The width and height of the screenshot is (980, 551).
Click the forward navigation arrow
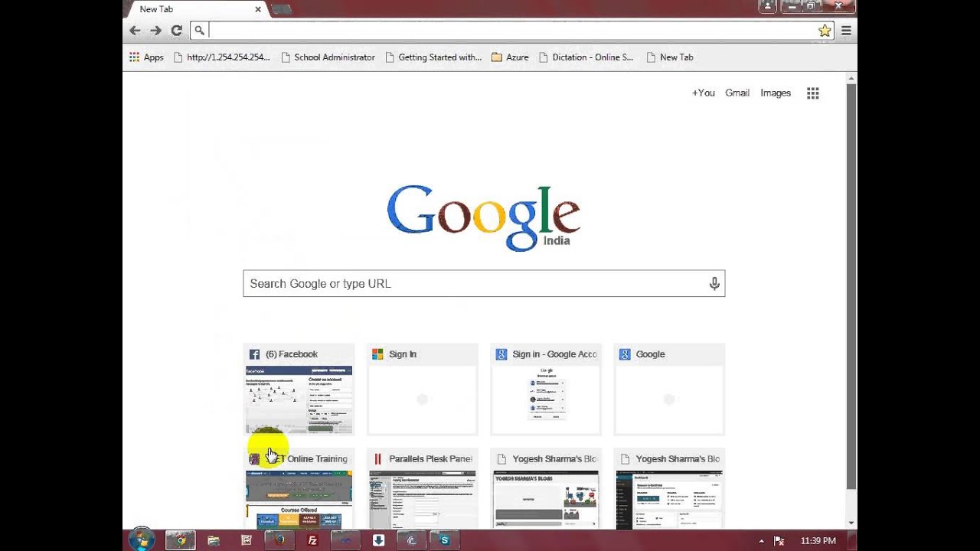click(155, 31)
